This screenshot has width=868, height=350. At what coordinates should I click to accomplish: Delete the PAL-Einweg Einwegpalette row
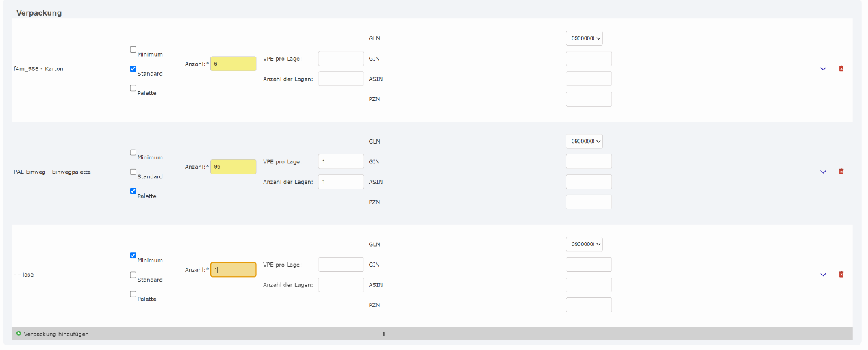pyautogui.click(x=841, y=172)
